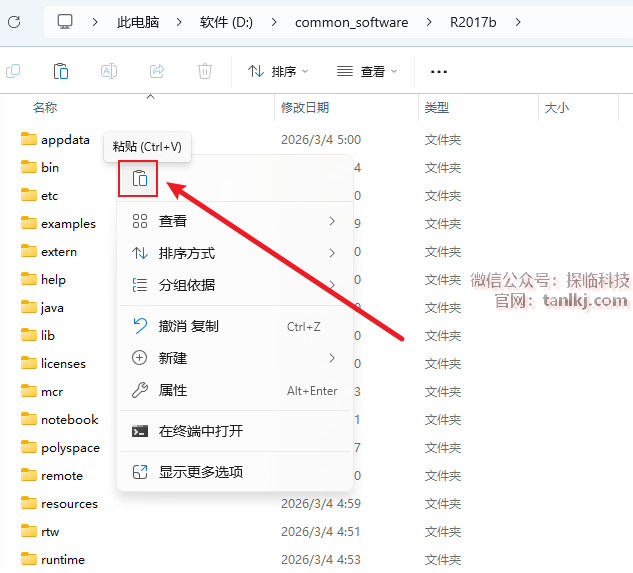This screenshot has height=573, width=633.
Task: Click common_software in the breadcrumb path
Action: pyautogui.click(x=351, y=22)
